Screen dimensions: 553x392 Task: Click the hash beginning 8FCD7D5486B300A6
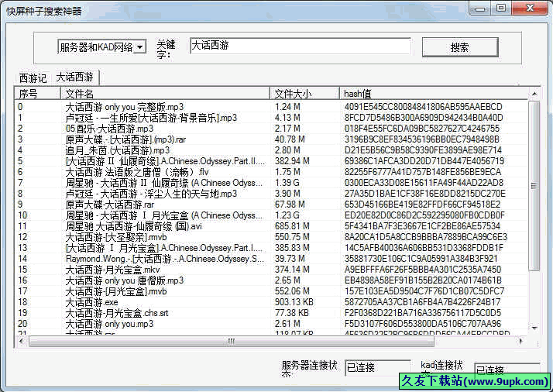click(x=424, y=118)
